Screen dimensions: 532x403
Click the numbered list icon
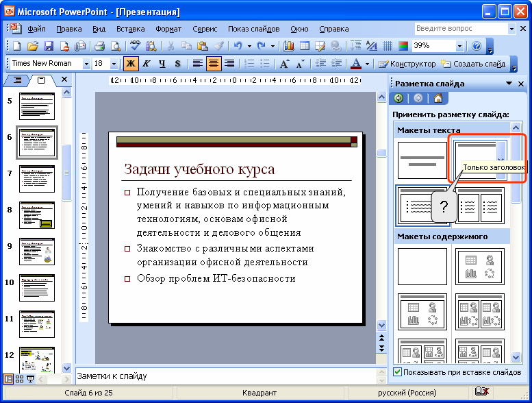click(249, 64)
